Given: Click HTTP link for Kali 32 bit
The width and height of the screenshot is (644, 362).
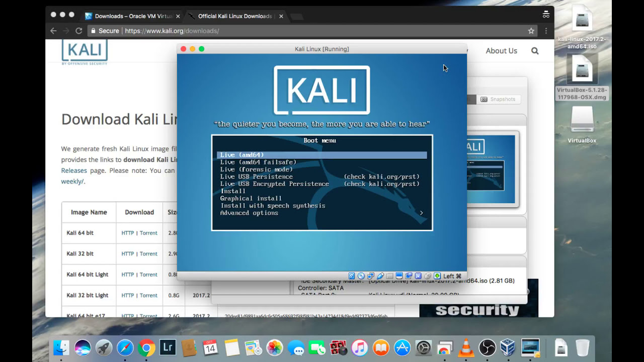Looking at the screenshot, I should (128, 254).
